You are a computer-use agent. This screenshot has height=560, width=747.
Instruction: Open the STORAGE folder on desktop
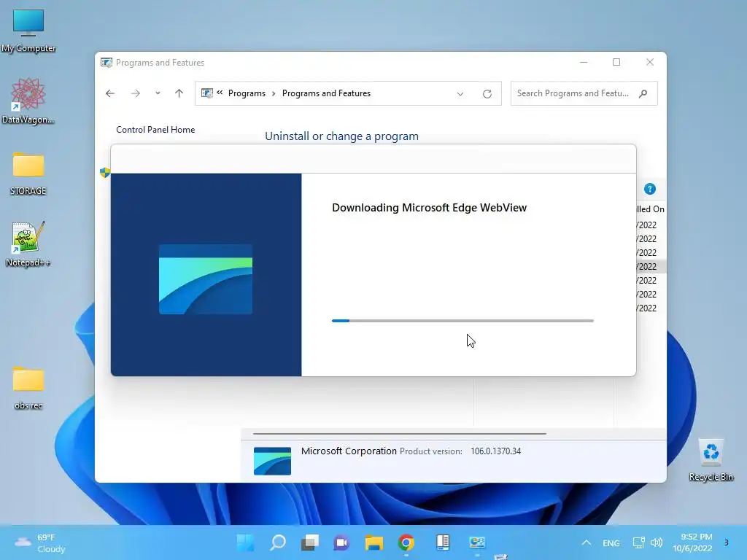[x=28, y=174]
